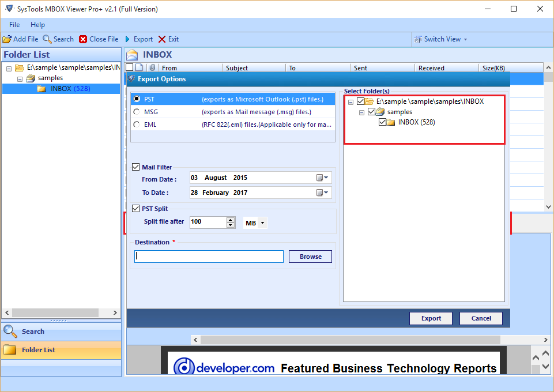554x392 pixels.
Task: Click the Search magnifier icon in bottom pane
Action: click(10, 331)
